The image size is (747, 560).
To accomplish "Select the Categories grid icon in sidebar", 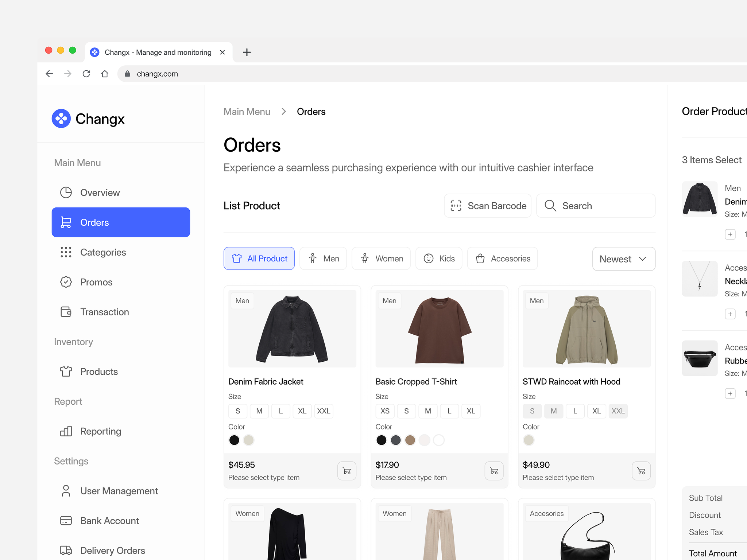I will coord(66,252).
